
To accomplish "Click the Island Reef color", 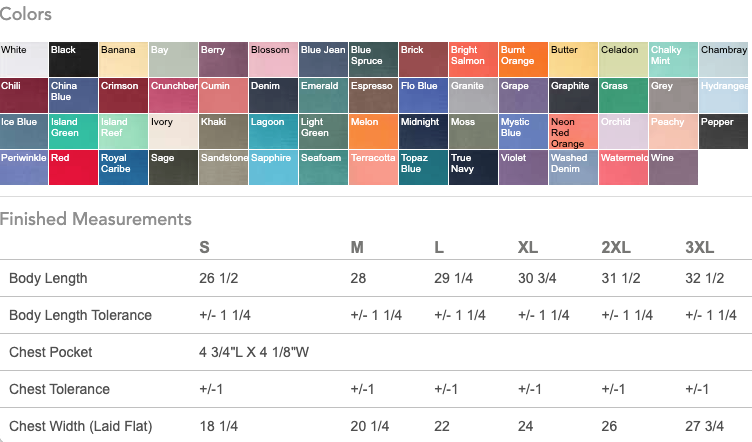I will 123,131.
